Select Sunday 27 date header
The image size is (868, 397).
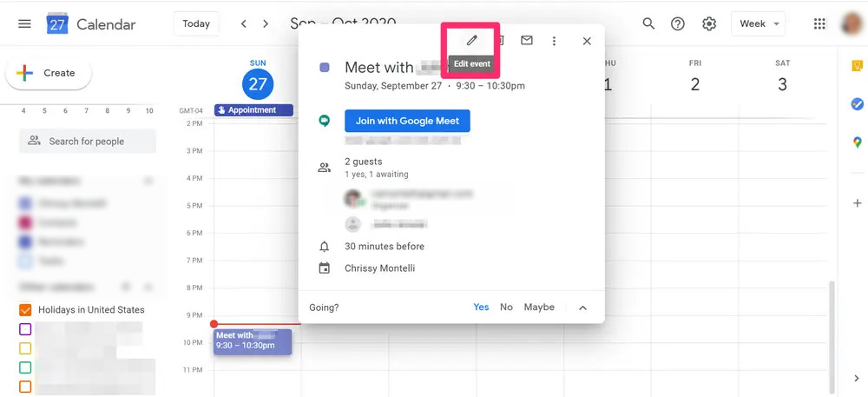(258, 84)
